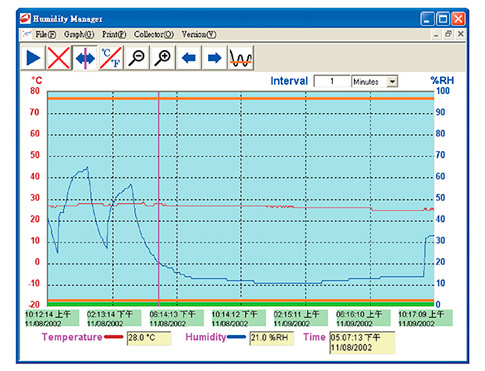Click the lower orange alarm limit line

coord(241,301)
